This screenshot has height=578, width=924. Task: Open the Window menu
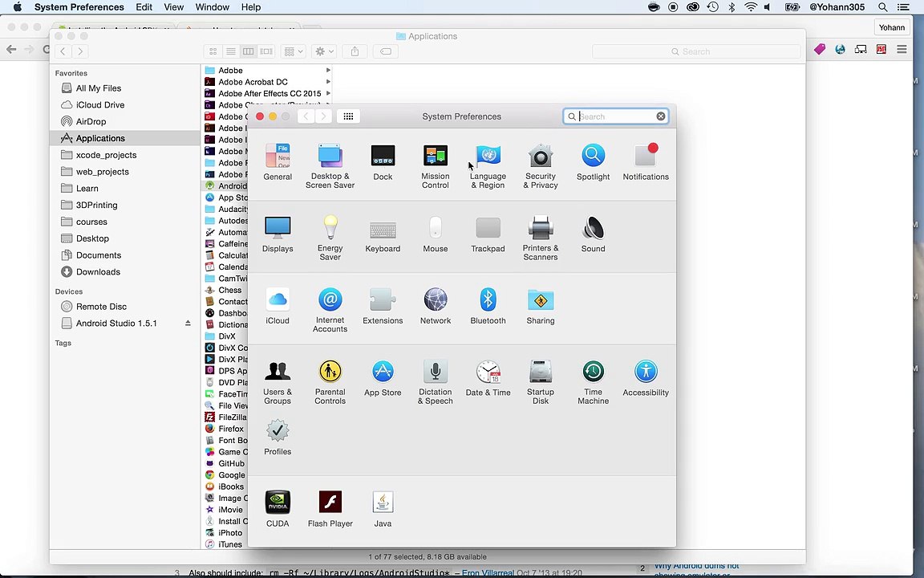pyautogui.click(x=212, y=7)
